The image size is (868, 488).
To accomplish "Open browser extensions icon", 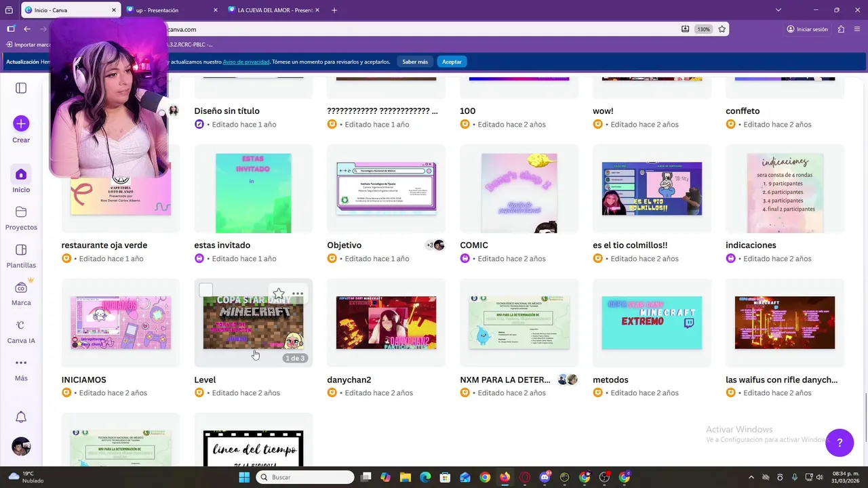I will (x=841, y=29).
